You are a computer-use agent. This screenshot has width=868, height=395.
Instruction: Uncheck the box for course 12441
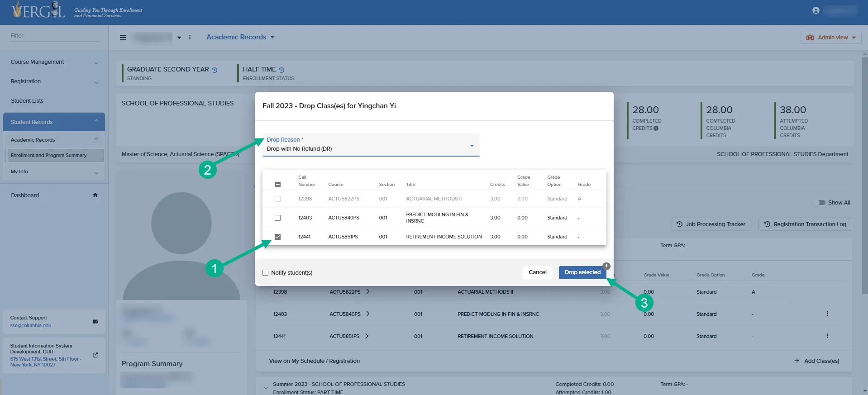[x=278, y=237]
